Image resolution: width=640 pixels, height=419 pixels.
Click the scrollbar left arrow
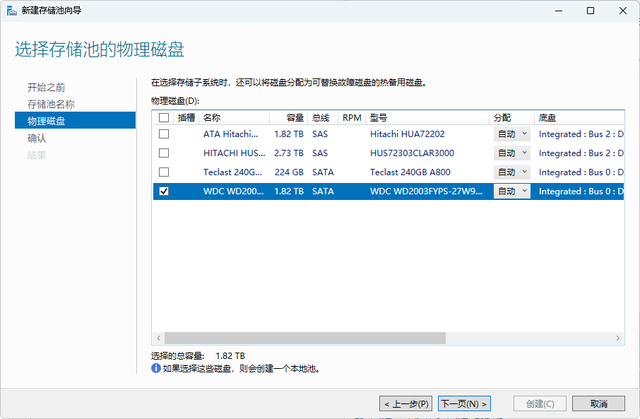[x=158, y=338]
